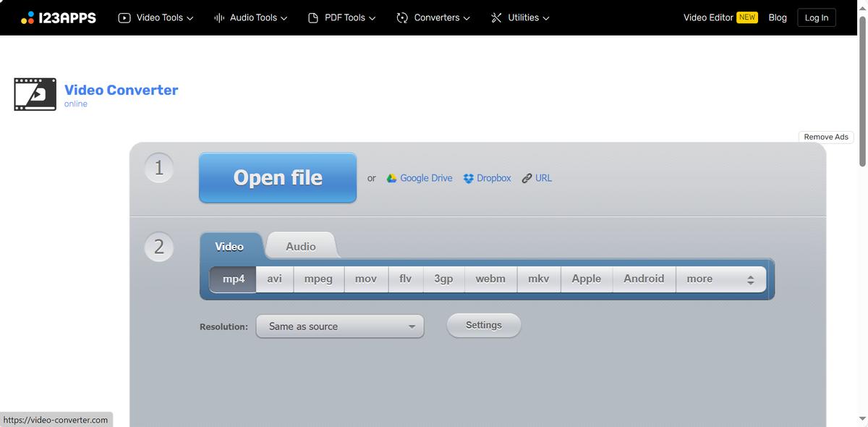This screenshot has width=868, height=427.
Task: Open the Video Tools menu
Action: coord(156,18)
